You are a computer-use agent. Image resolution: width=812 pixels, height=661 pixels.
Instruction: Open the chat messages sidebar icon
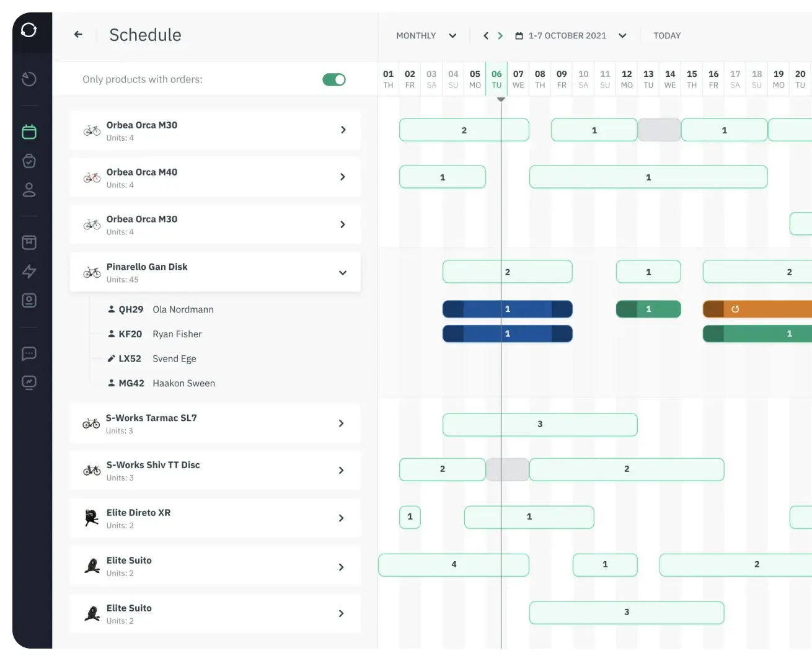click(29, 353)
